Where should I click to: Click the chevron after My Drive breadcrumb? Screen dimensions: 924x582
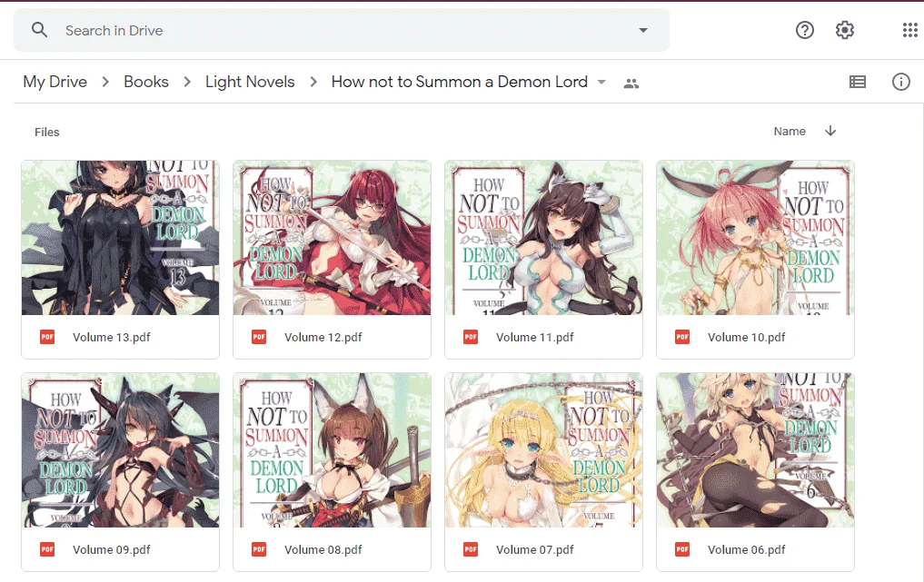105,82
